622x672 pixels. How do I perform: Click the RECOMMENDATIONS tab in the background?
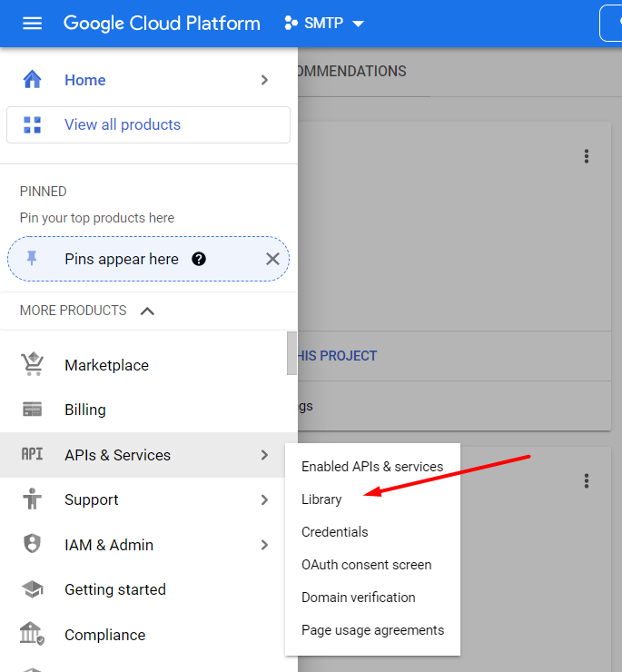pyautogui.click(x=352, y=71)
